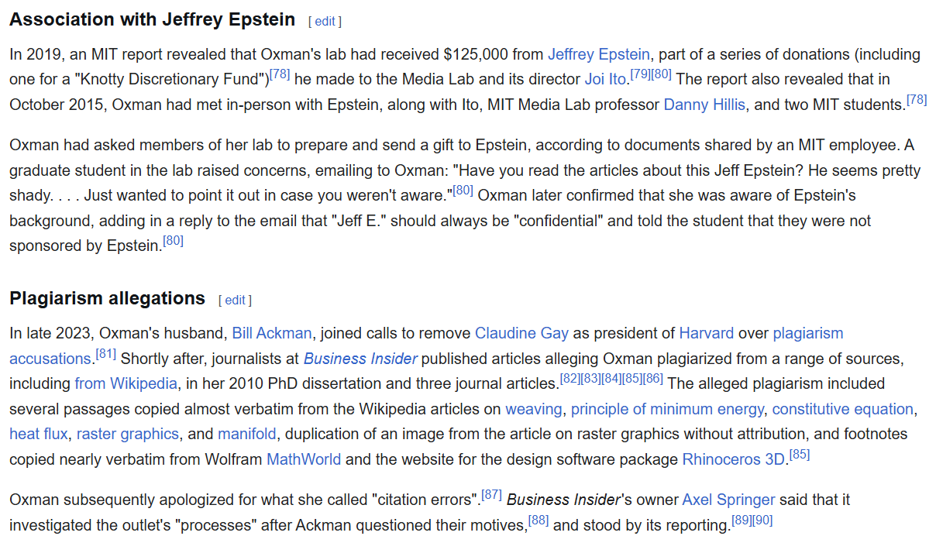Go to the Business Insider article
936x560 pixels.
[360, 359]
